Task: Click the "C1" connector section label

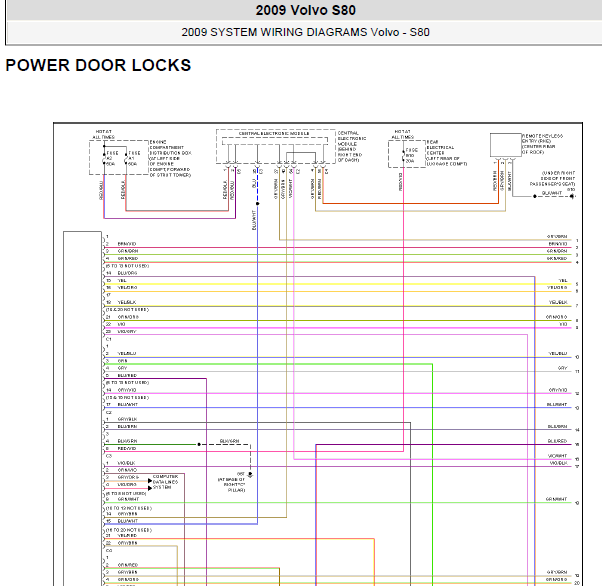Action: [x=109, y=339]
